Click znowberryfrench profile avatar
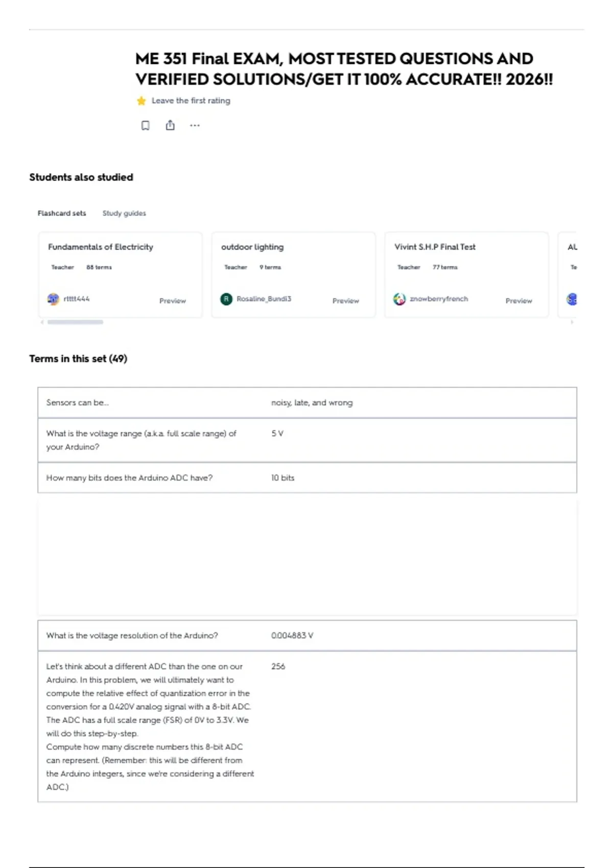 (399, 299)
